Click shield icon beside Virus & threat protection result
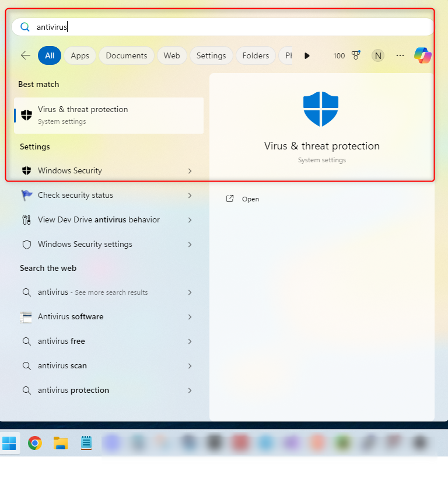448x488 pixels. pos(26,115)
